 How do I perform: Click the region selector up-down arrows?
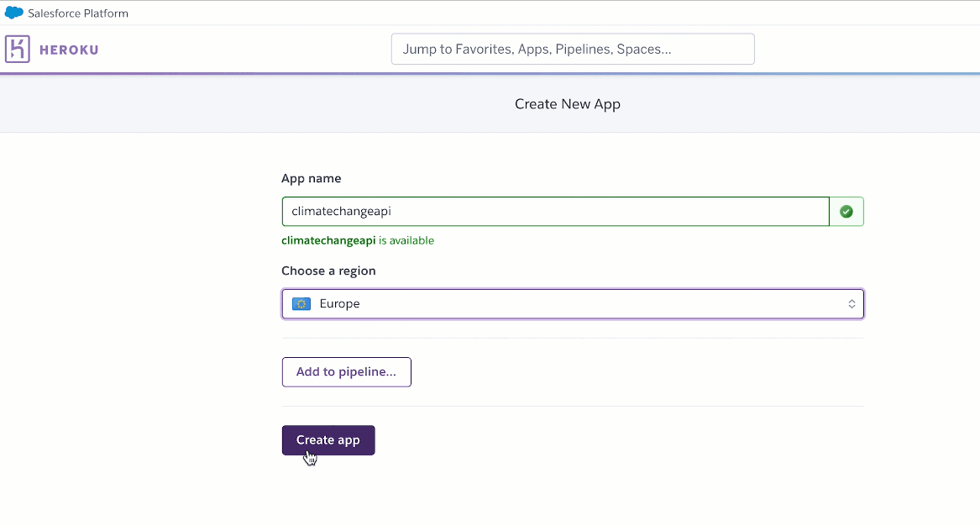[852, 304]
